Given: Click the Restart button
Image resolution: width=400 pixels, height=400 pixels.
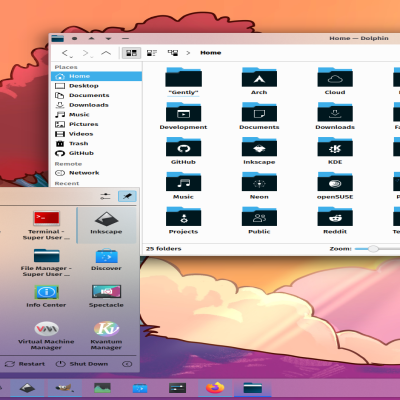Looking at the screenshot, I should 25,364.
